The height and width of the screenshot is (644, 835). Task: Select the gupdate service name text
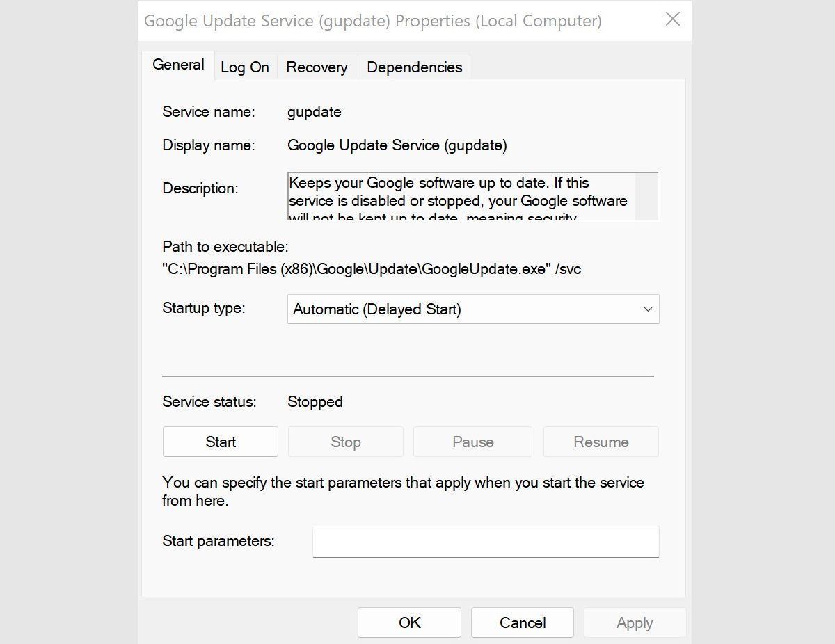[314, 111]
